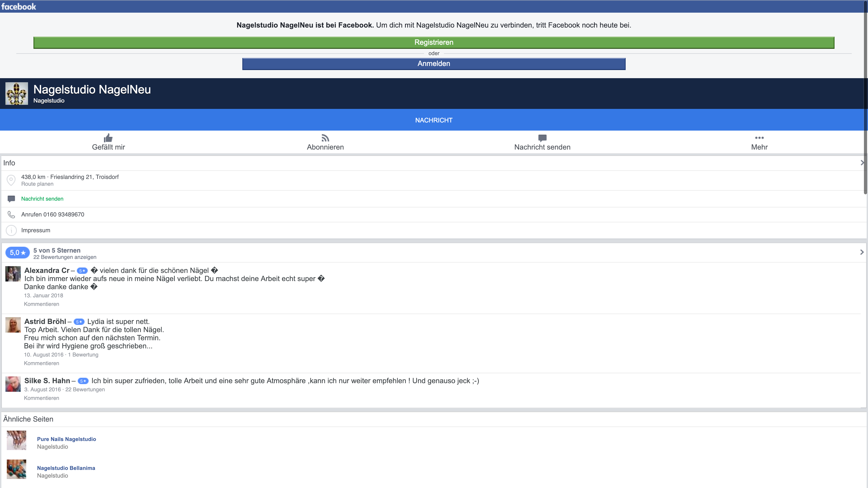Expand the Info section chevron
This screenshot has width=868, height=488.
point(862,163)
